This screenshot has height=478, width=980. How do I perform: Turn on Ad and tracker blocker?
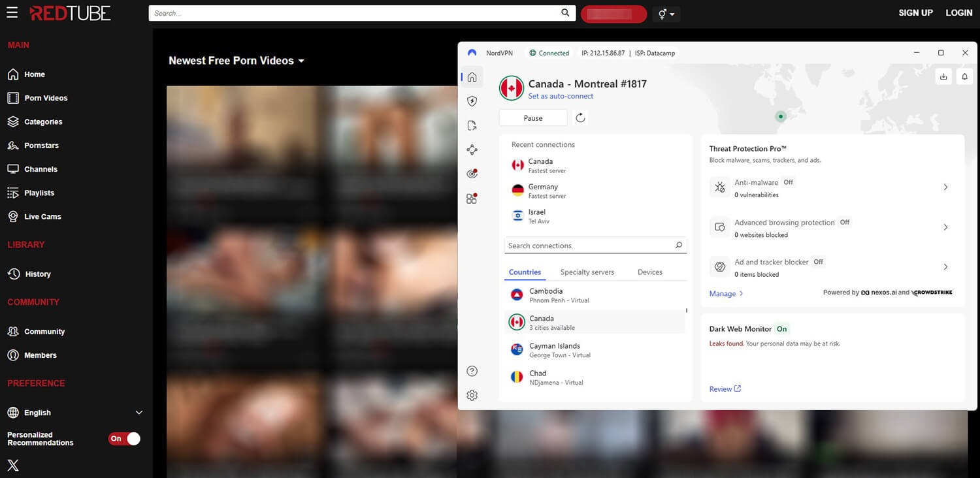[x=945, y=266]
